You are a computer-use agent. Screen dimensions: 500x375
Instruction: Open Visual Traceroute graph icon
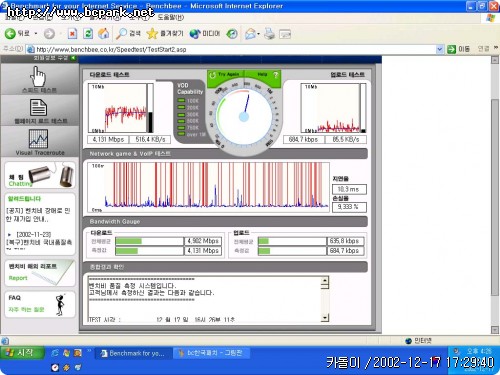pos(38,138)
